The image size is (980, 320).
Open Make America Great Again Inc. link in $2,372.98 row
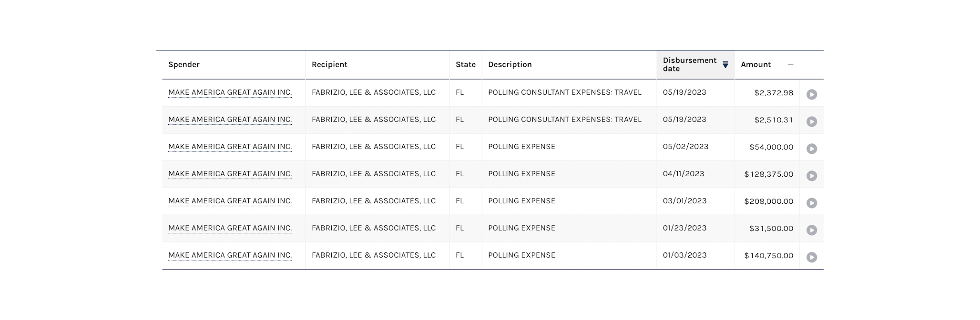pyautogui.click(x=230, y=92)
